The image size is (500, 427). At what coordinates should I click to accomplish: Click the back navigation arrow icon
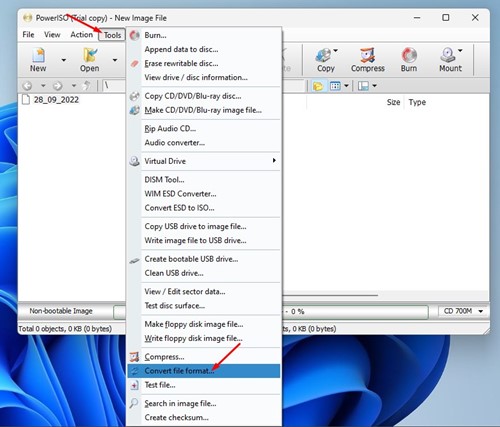(27, 86)
